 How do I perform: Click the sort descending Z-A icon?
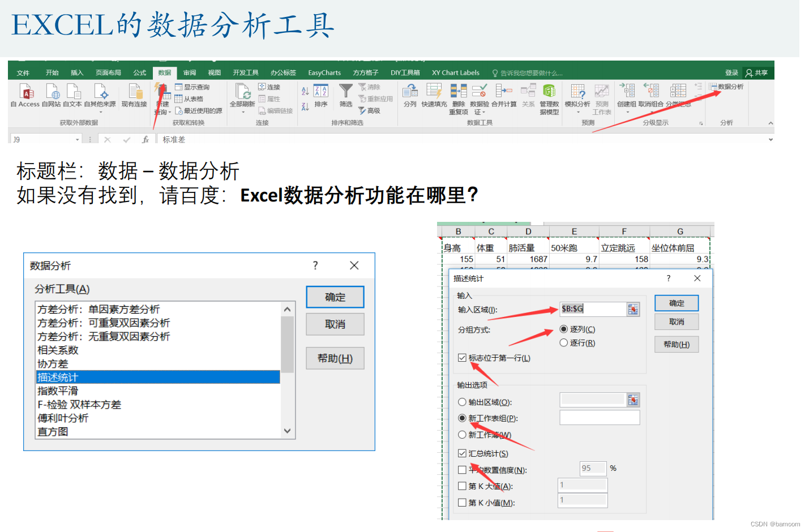[305, 106]
